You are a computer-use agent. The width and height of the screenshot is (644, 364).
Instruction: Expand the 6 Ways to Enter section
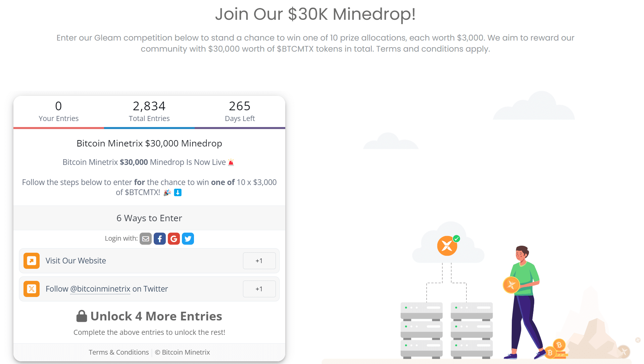149,218
